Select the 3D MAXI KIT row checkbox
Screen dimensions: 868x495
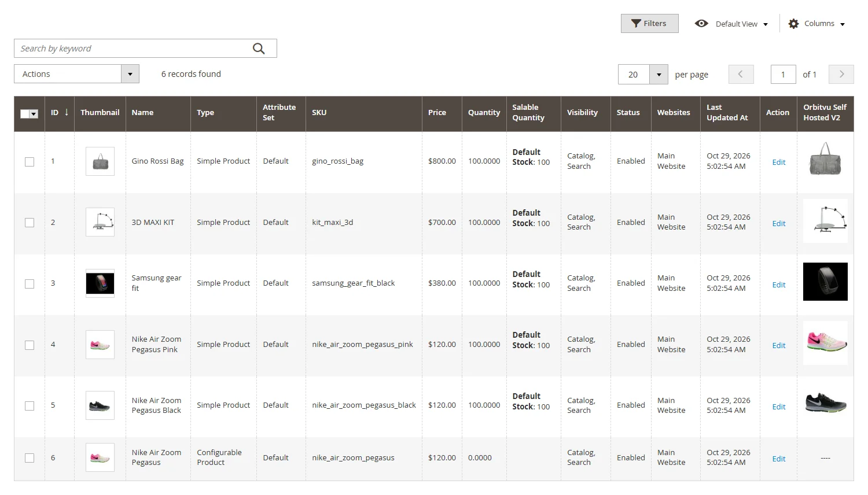tap(30, 223)
